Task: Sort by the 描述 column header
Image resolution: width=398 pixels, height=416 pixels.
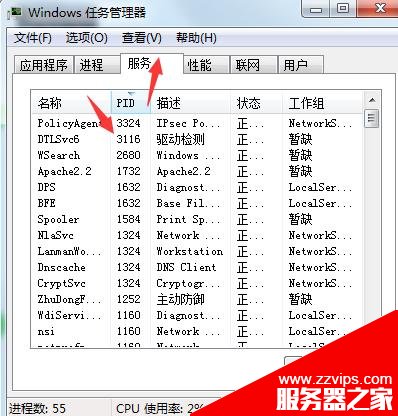Action: click(x=191, y=103)
